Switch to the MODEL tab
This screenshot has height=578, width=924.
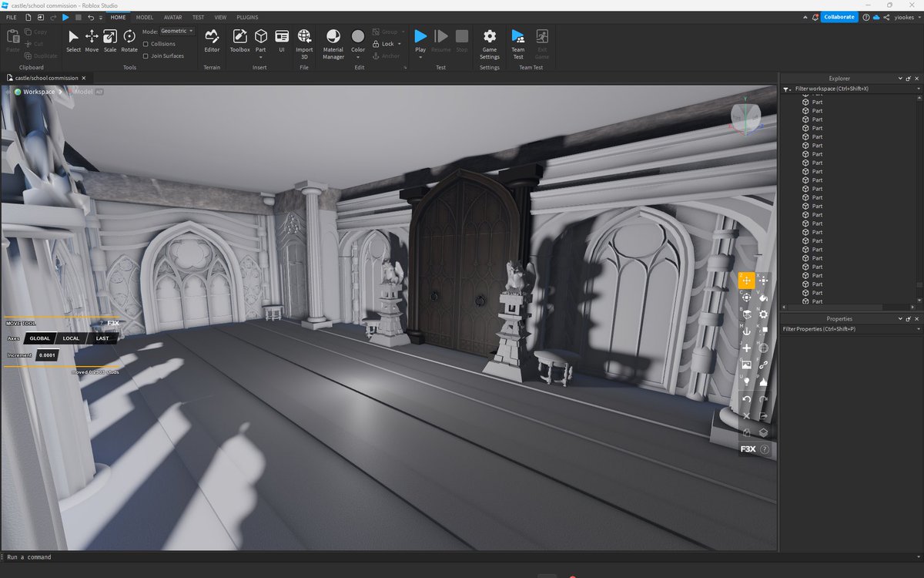[145, 17]
